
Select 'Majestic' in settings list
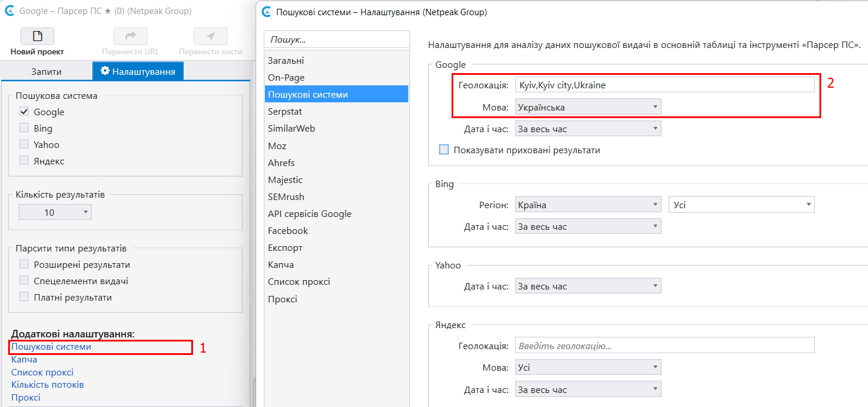click(x=336, y=180)
